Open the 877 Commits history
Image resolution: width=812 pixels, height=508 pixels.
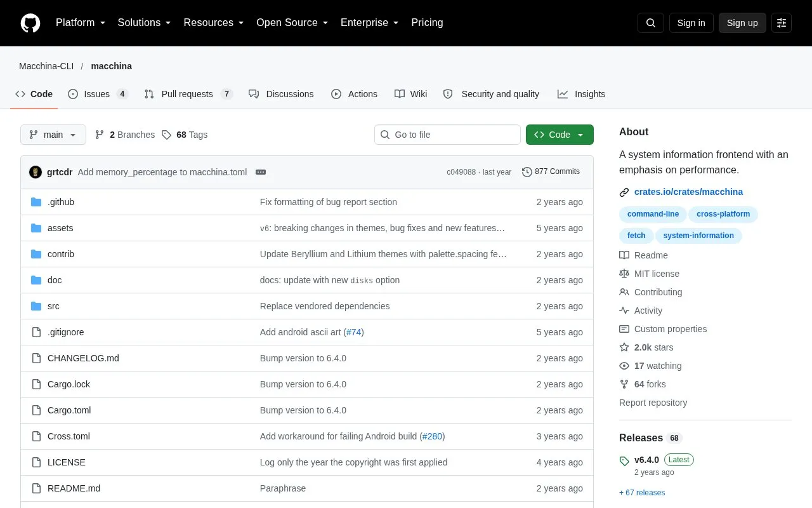click(x=551, y=171)
